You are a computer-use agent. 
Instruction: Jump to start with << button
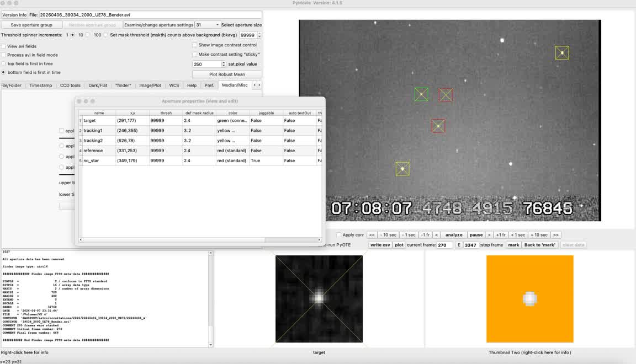click(372, 235)
